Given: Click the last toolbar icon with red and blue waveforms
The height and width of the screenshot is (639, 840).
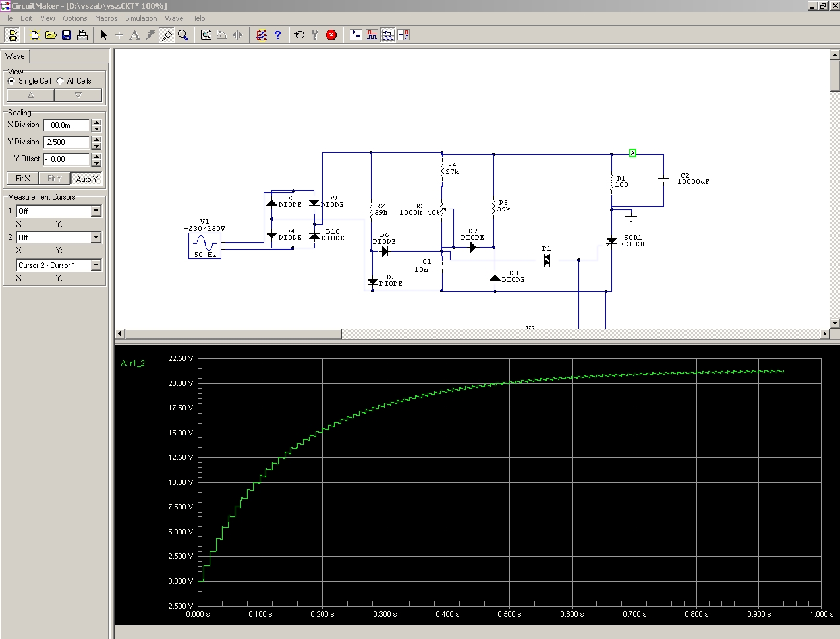Looking at the screenshot, I should tap(403, 35).
